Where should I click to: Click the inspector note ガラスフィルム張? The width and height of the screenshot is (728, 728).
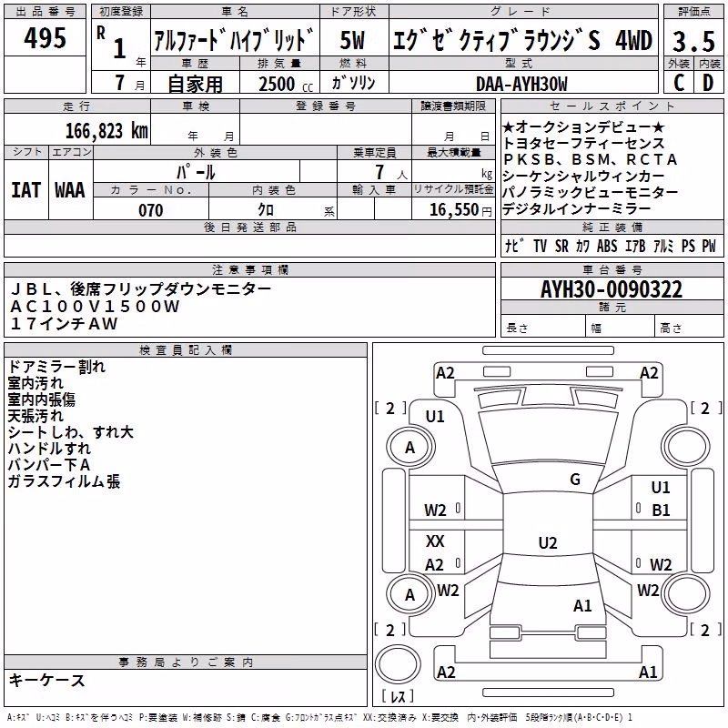point(64,481)
